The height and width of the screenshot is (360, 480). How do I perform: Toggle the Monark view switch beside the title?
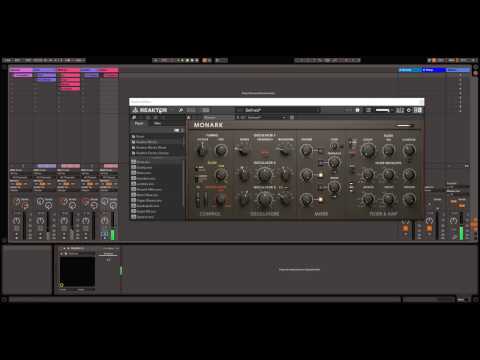[404, 126]
